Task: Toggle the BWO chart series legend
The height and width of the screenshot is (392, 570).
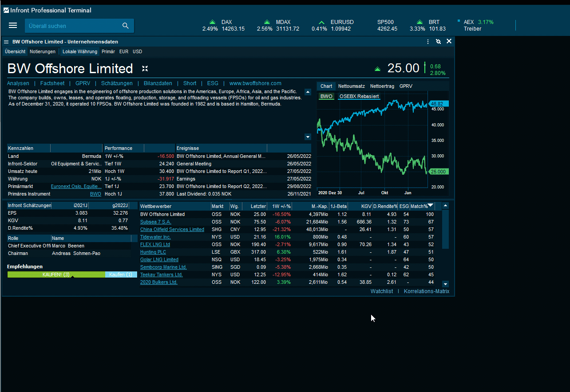Action: click(x=326, y=96)
